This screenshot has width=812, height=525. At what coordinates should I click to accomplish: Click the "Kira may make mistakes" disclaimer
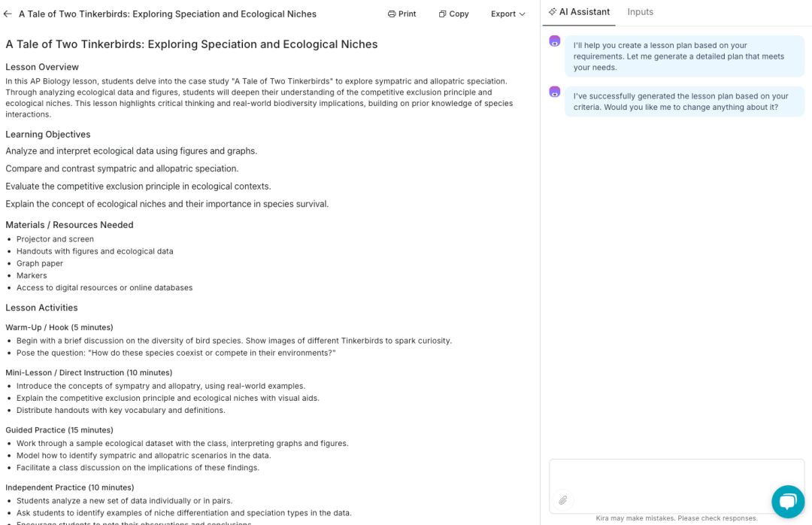click(677, 518)
